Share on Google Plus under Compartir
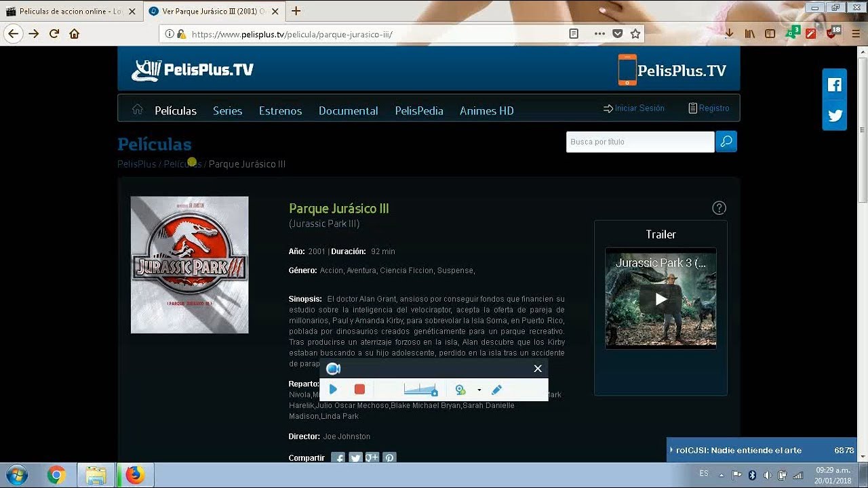 click(372, 457)
